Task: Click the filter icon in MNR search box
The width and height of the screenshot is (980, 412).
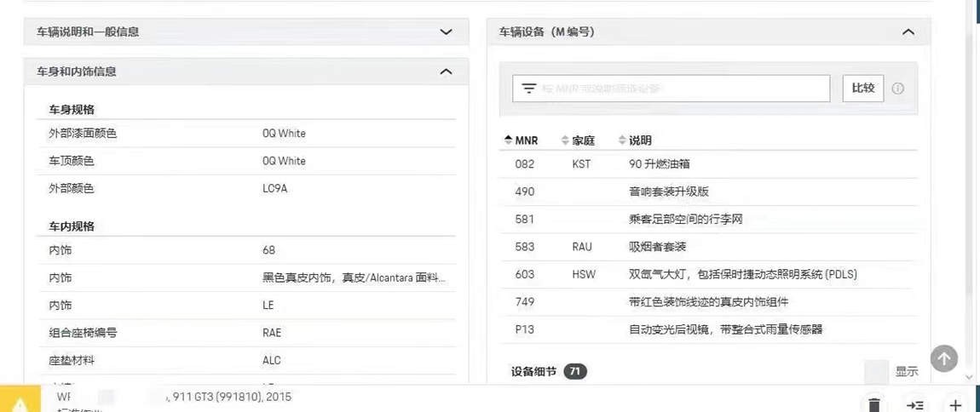Action: (x=528, y=89)
